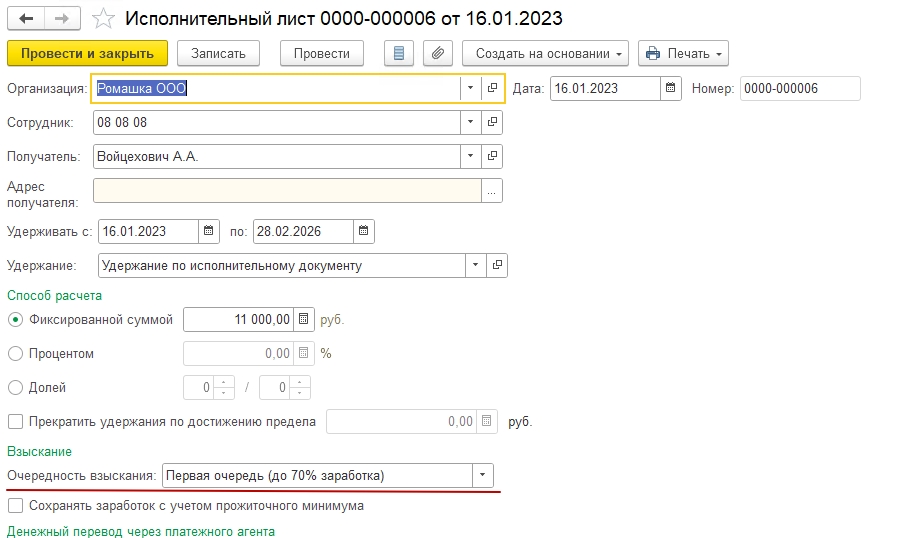Click the back navigation arrow
Viewport: 903px width, 538px height.
tap(27, 18)
